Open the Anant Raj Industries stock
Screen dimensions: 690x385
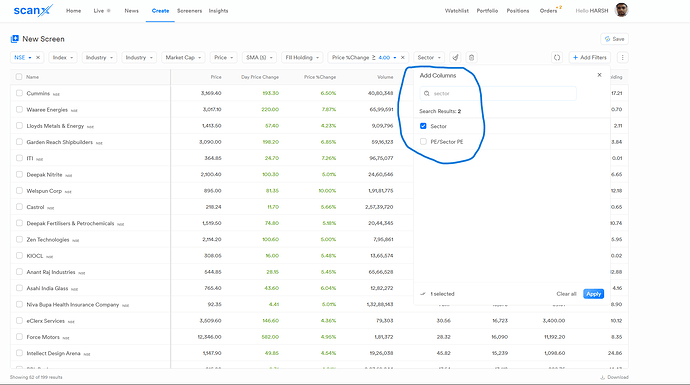(51, 272)
